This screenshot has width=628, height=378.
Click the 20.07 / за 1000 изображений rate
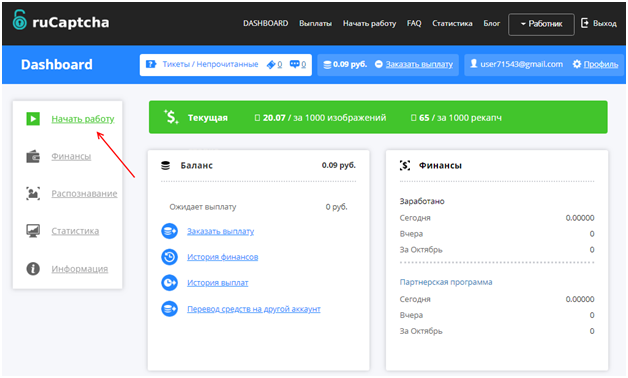tap(321, 118)
